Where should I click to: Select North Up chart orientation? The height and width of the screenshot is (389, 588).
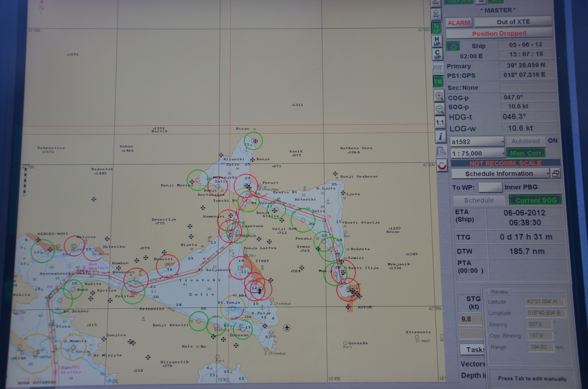[x=436, y=28]
